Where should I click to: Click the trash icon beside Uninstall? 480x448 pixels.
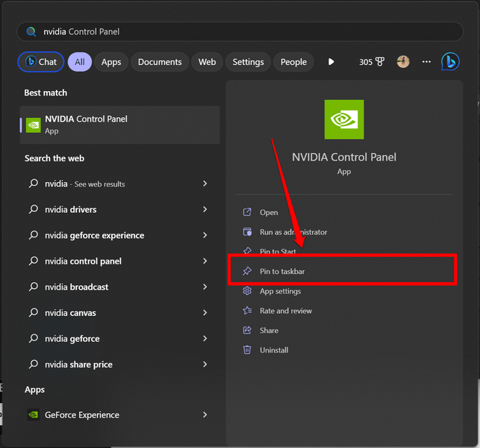point(247,349)
